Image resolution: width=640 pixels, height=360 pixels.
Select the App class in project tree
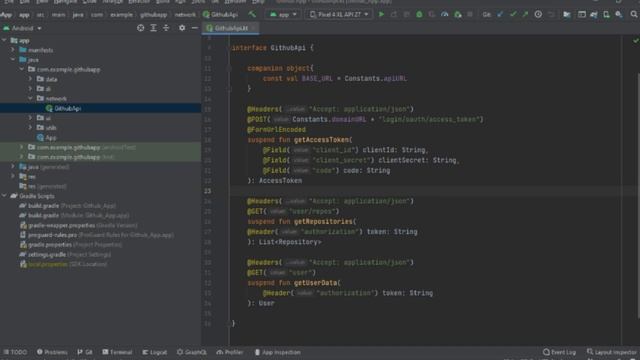[x=51, y=138]
